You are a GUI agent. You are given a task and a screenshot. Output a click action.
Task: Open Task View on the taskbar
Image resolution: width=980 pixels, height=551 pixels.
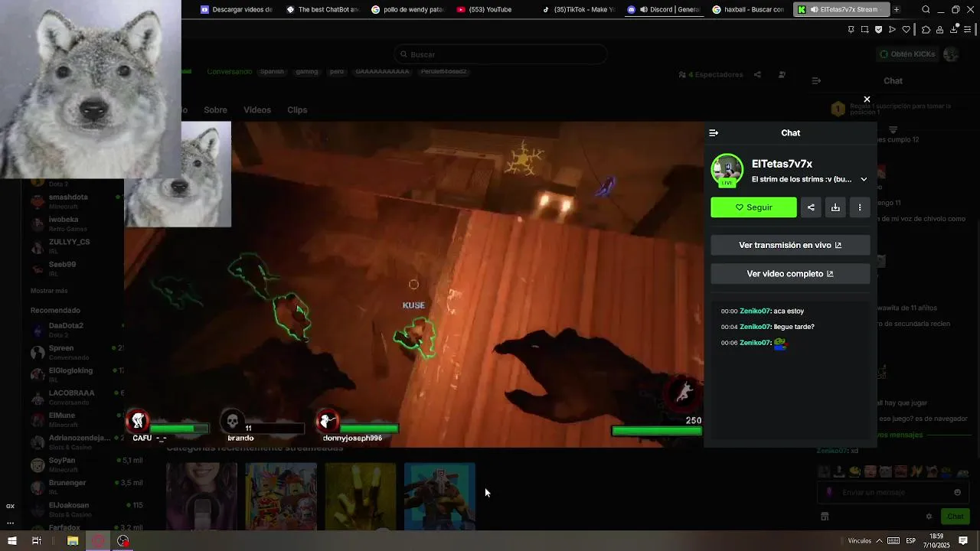[x=36, y=541]
